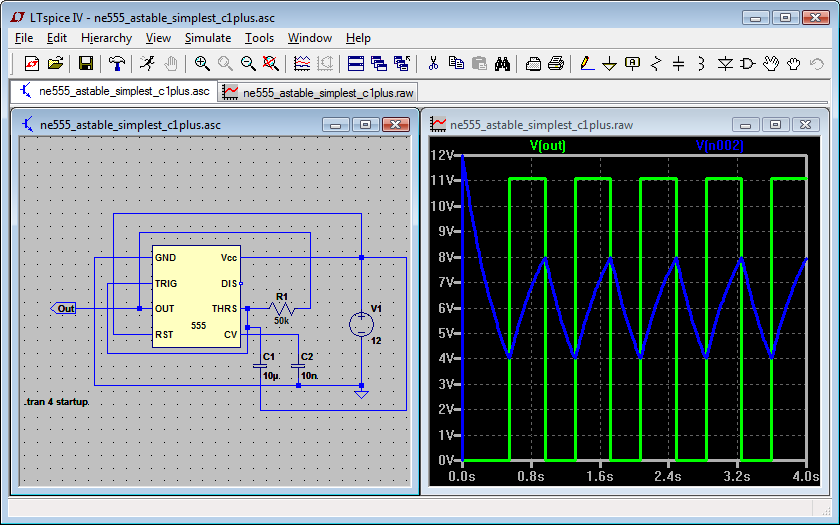The height and width of the screenshot is (525, 840).
Task: Maximize the schematic .asc child window
Action: [365, 125]
